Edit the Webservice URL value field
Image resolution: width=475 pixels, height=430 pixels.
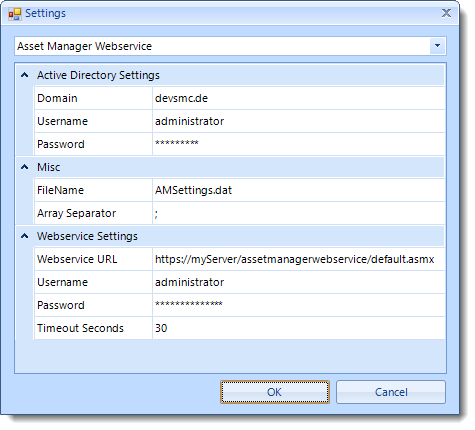[x=299, y=259]
